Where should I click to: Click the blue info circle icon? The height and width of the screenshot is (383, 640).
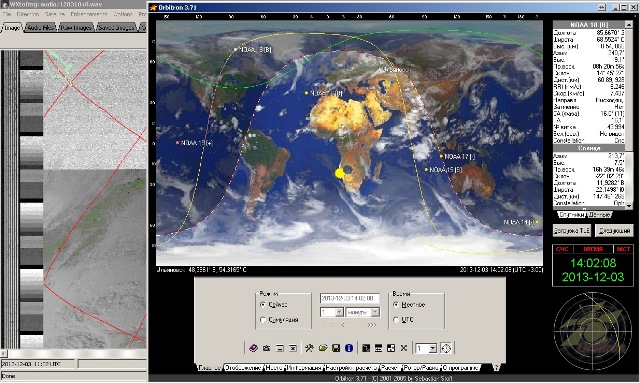[x=349, y=348]
